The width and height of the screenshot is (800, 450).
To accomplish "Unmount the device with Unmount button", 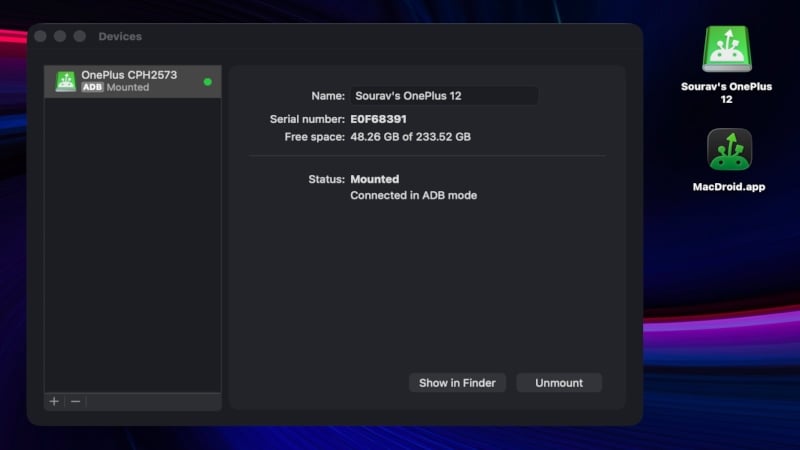I will click(x=559, y=383).
